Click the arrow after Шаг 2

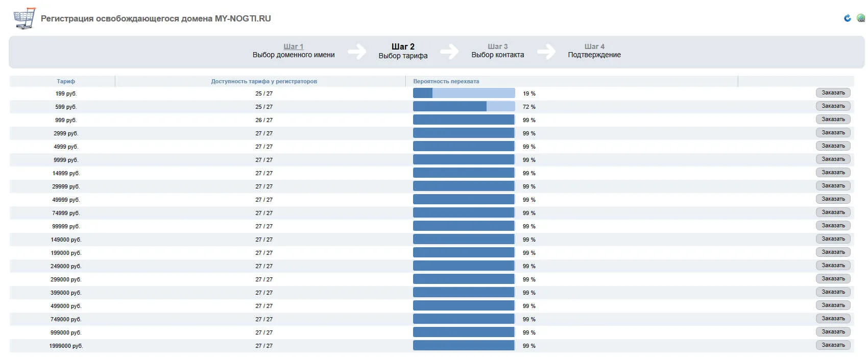point(449,51)
